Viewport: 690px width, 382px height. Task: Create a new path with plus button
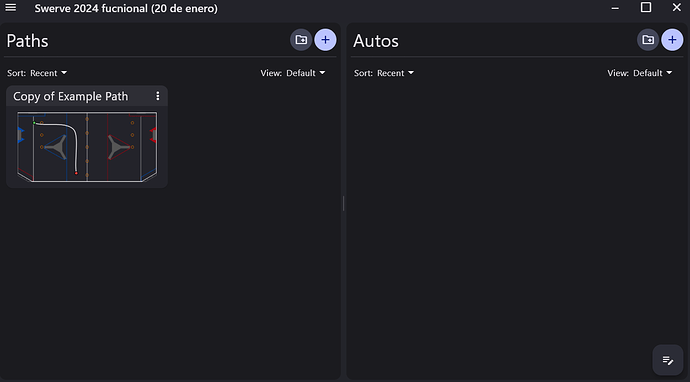(x=325, y=40)
